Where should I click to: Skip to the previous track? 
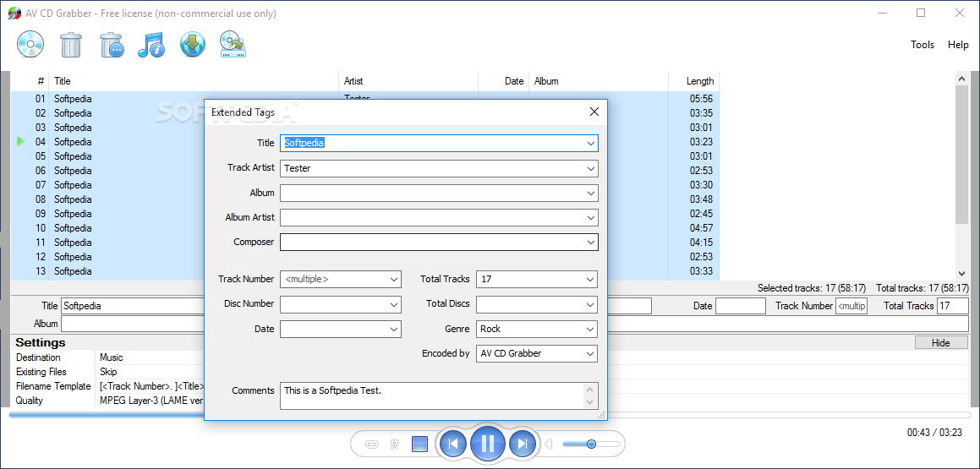coord(454,444)
